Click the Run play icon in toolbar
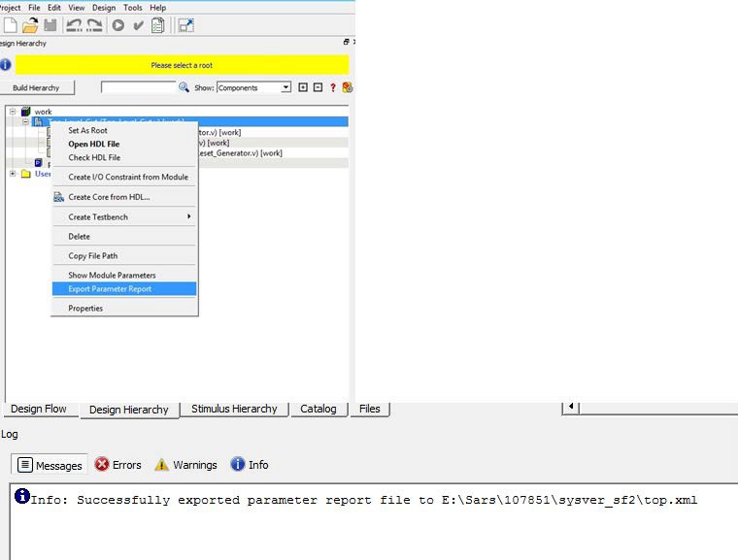 [x=117, y=25]
